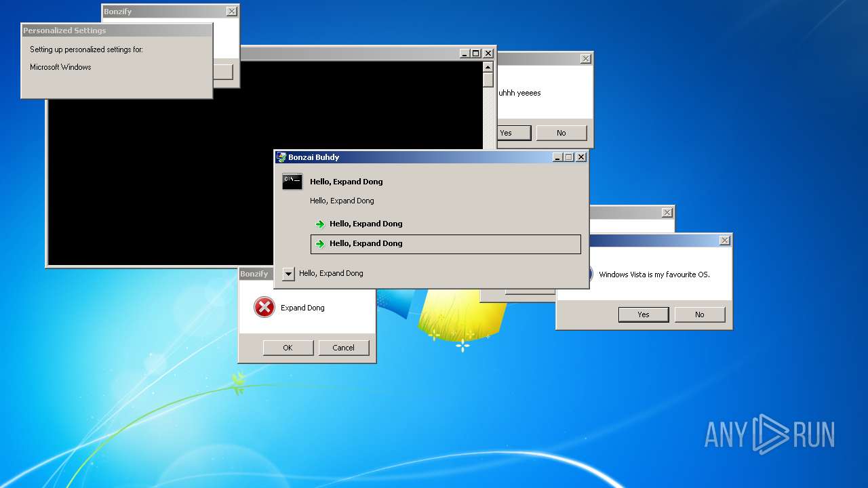Click "Setting up personalized settings for:" text
Screen dimensions: 868x488
[86, 49]
